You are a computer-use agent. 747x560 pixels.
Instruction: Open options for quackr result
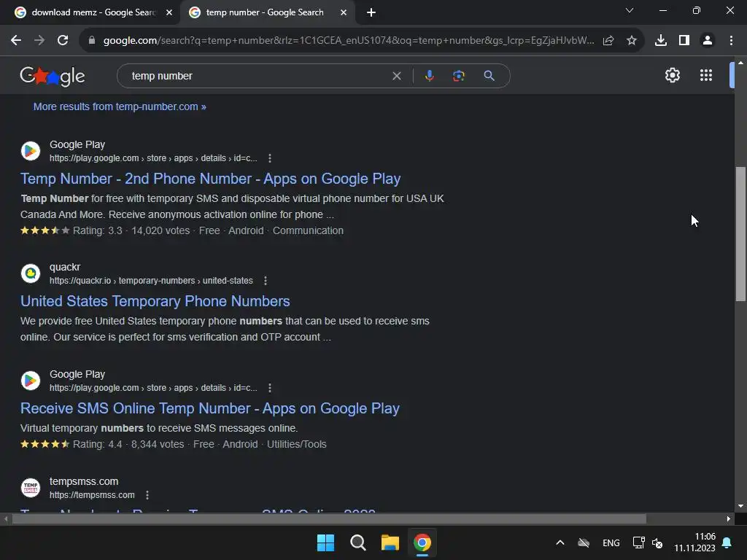tap(266, 281)
